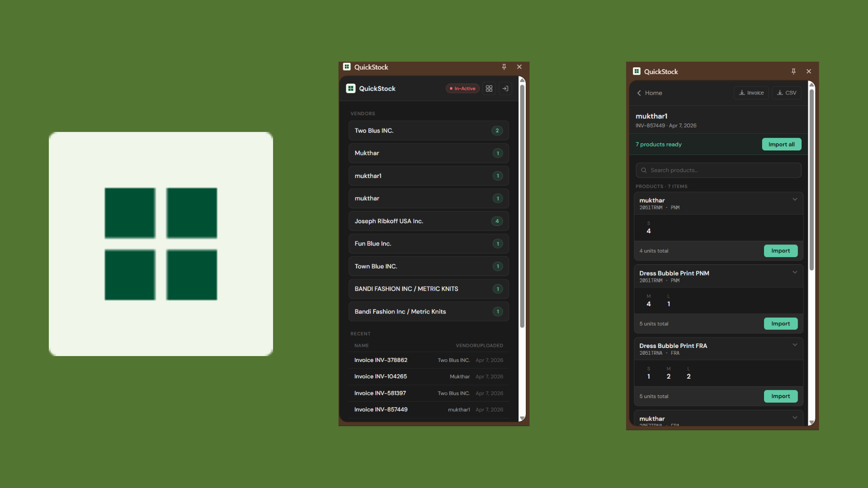The height and width of the screenshot is (488, 868).
Task: Pin the right QuickStock panel
Action: (x=793, y=71)
